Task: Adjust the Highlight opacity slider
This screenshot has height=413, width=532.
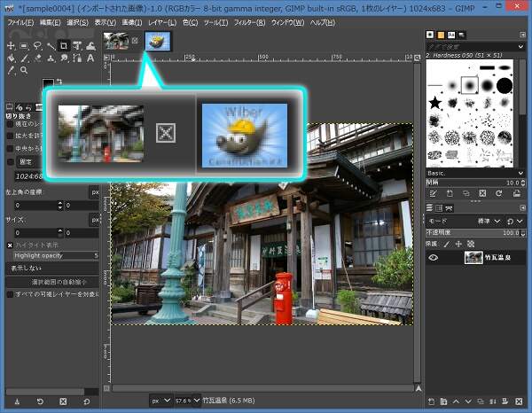Action: pyautogui.click(x=56, y=255)
